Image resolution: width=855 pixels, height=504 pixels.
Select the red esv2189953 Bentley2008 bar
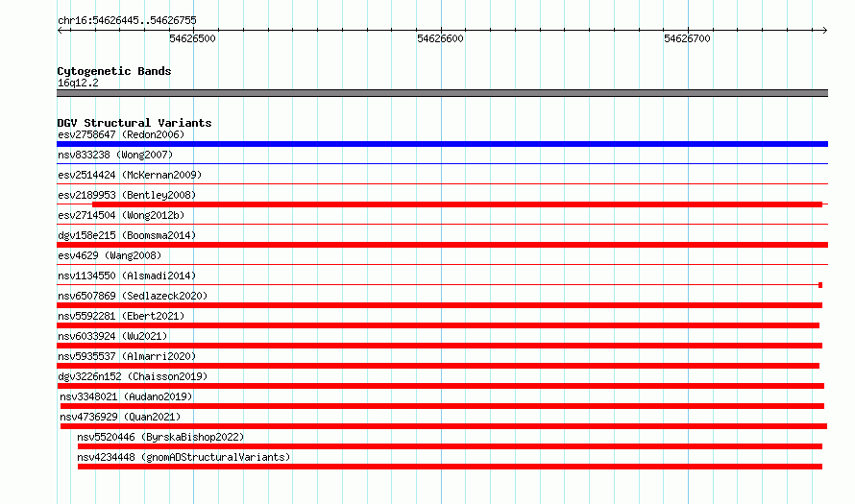click(x=457, y=204)
